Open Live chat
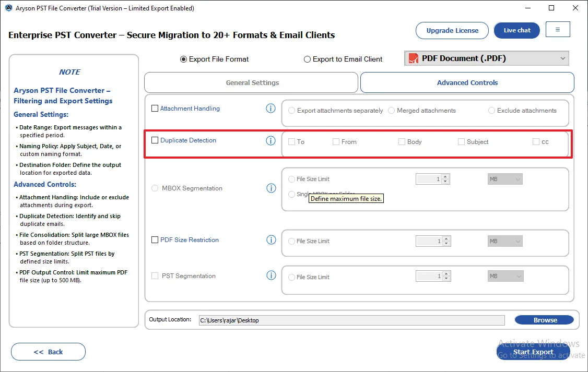The image size is (588, 372). pyautogui.click(x=517, y=30)
